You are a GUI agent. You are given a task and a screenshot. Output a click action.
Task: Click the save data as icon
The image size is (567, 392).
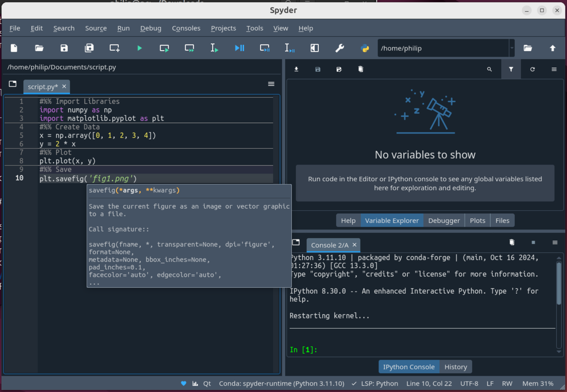click(x=339, y=69)
